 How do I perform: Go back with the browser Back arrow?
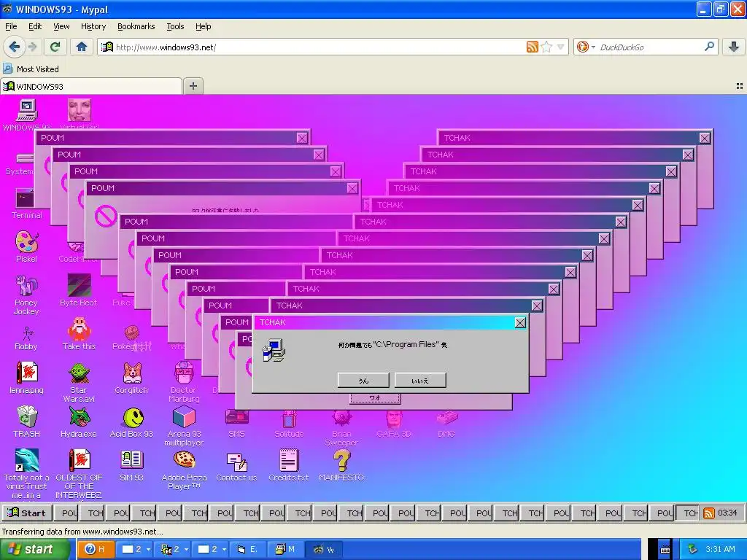tap(15, 47)
